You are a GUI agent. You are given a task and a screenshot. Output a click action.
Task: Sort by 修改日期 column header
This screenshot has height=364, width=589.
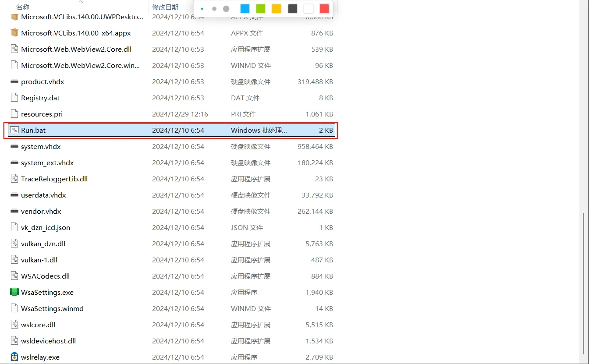[x=165, y=7]
